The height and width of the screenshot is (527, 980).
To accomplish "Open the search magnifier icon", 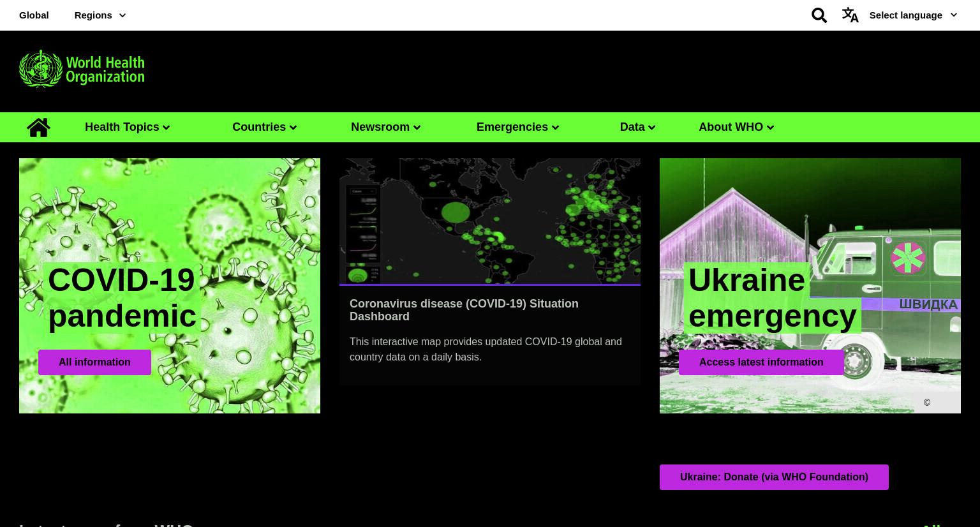I will coord(819,15).
